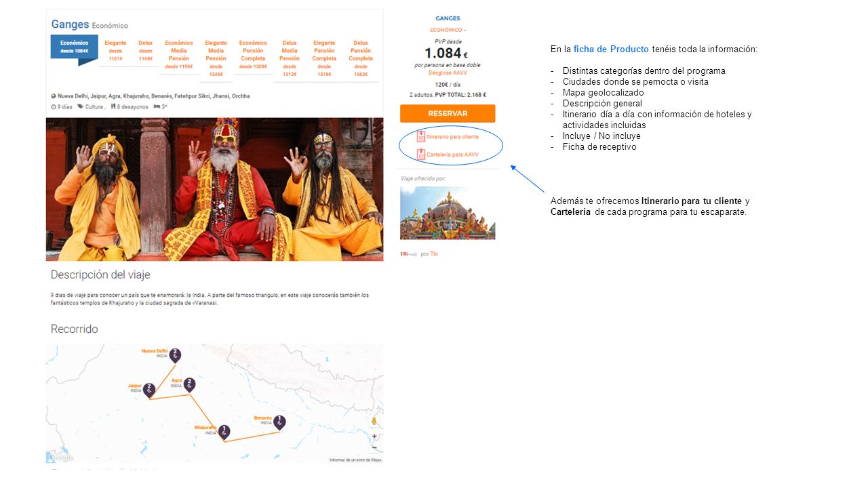This screenshot has height=488, width=868.
Task: Click the orange RESERVAR button
Action: tap(448, 113)
